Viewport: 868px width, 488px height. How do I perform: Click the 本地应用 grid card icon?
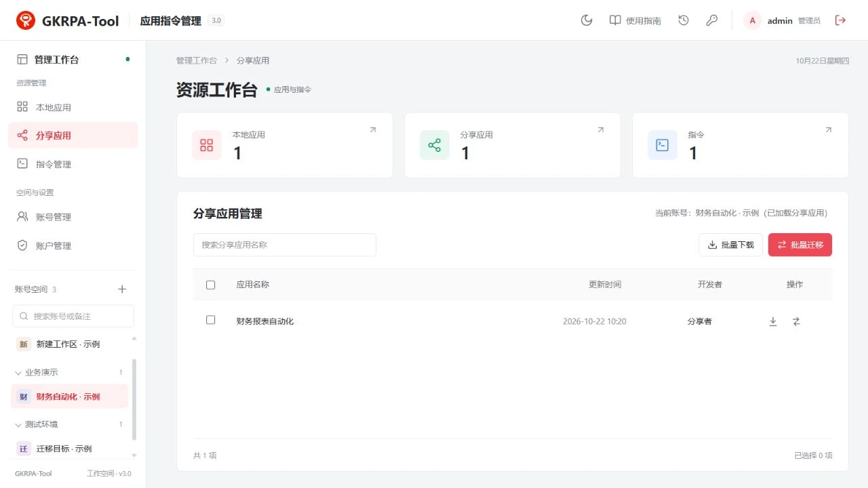207,145
